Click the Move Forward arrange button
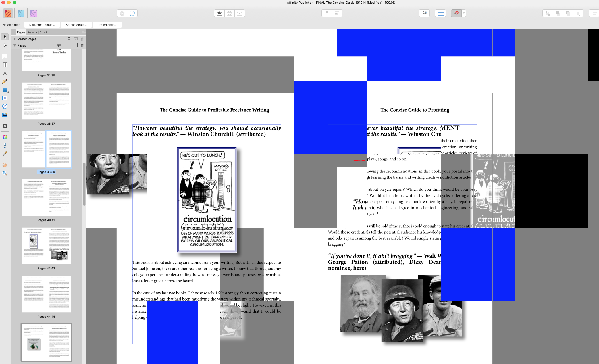 [568, 13]
